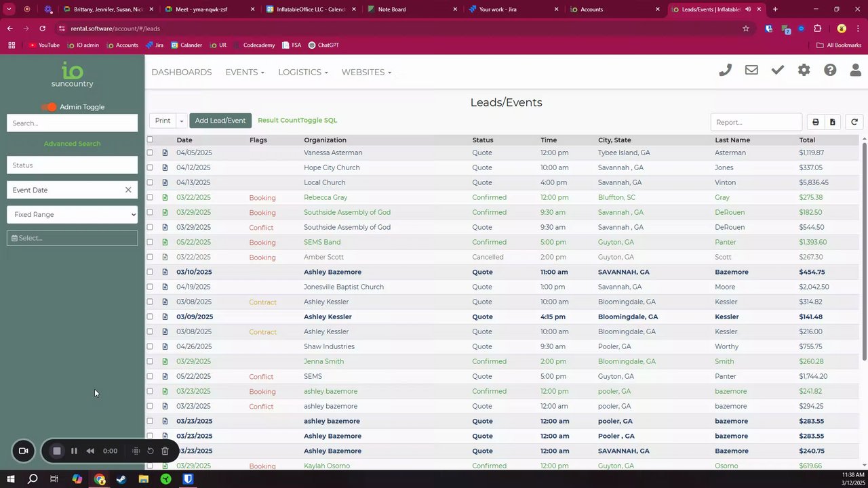Clear the Event Date filter

(128, 190)
